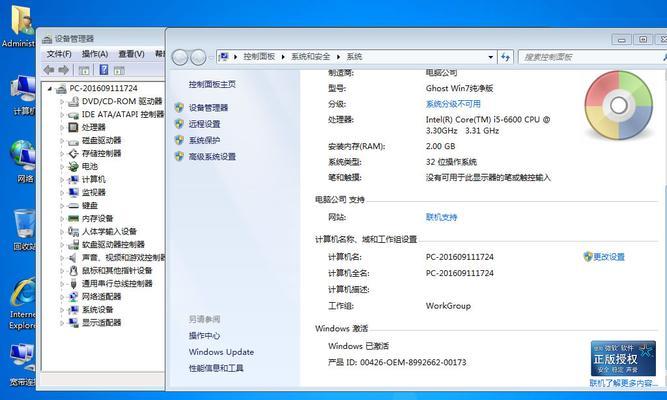This screenshot has height=400, width=667.
Task: Click the 系统分级不可用 rating link
Action: (x=453, y=104)
